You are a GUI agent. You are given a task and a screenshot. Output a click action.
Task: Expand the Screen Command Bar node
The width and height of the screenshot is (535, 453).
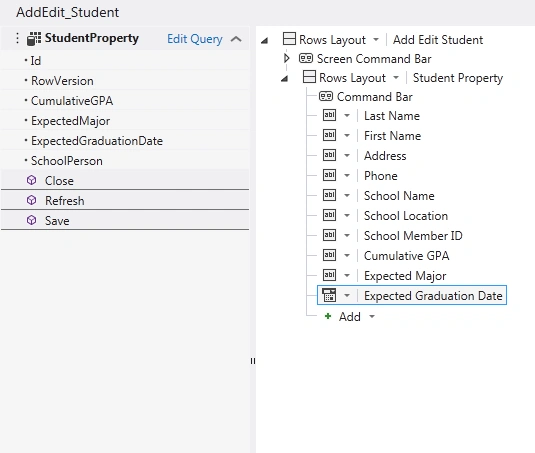click(x=287, y=58)
